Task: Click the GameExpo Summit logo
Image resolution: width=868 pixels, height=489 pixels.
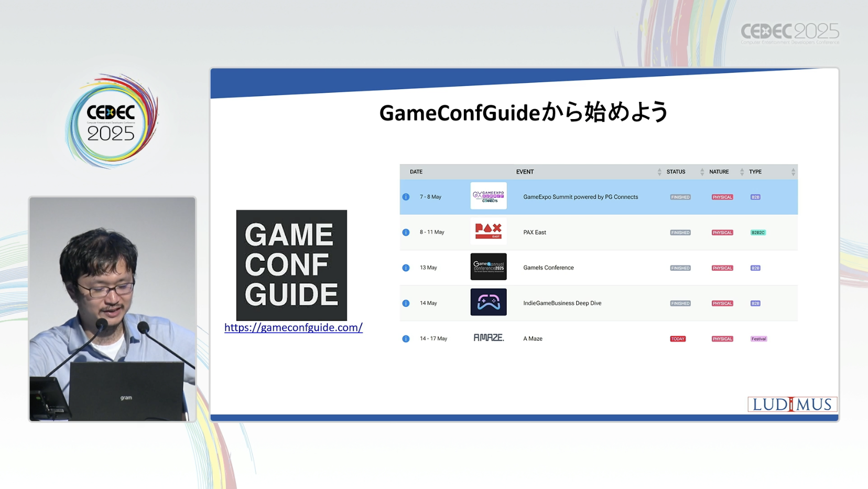Action: tap(488, 196)
